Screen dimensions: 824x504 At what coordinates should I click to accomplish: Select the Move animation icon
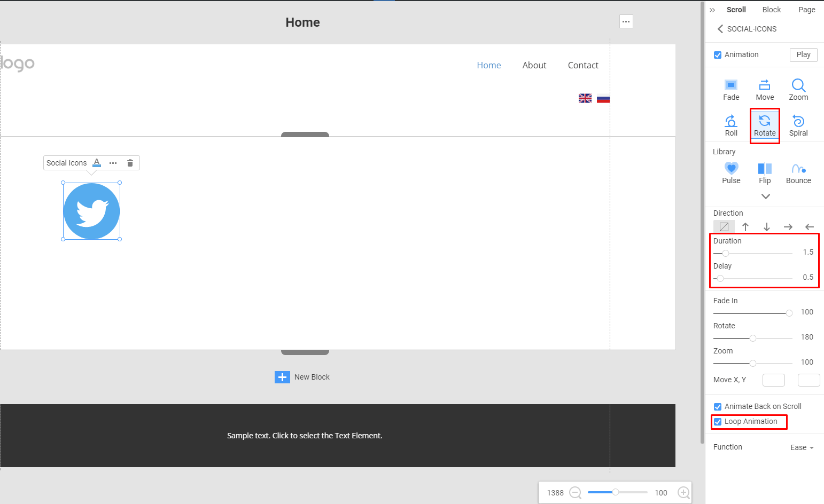(765, 89)
